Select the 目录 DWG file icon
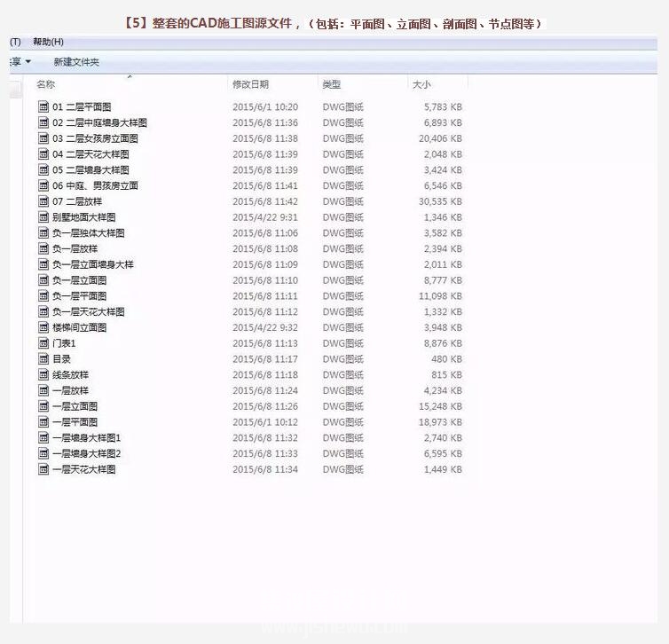669x644 pixels. point(43,358)
